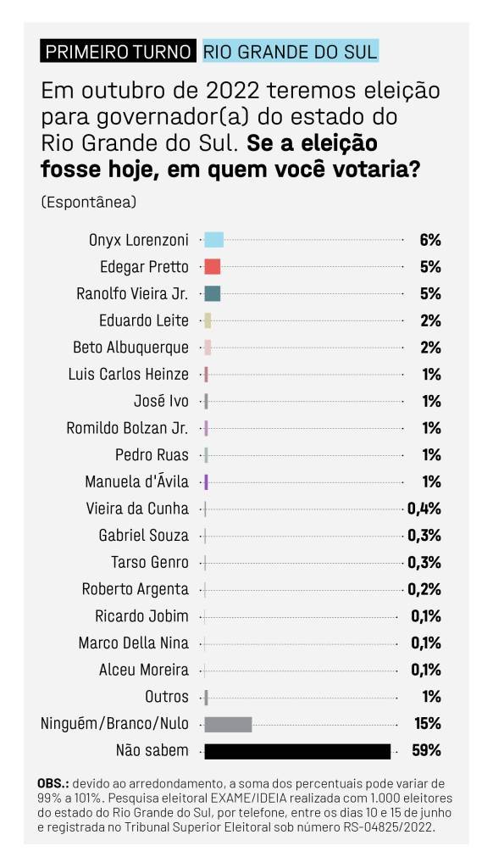Click the 0,4% value for Vieira da Cunha

pos(424,509)
